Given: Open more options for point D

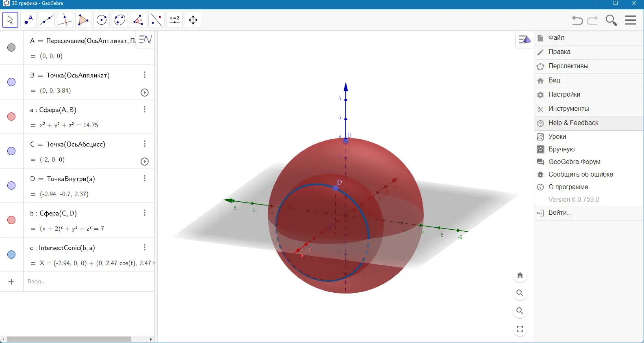Looking at the screenshot, I should click(145, 178).
